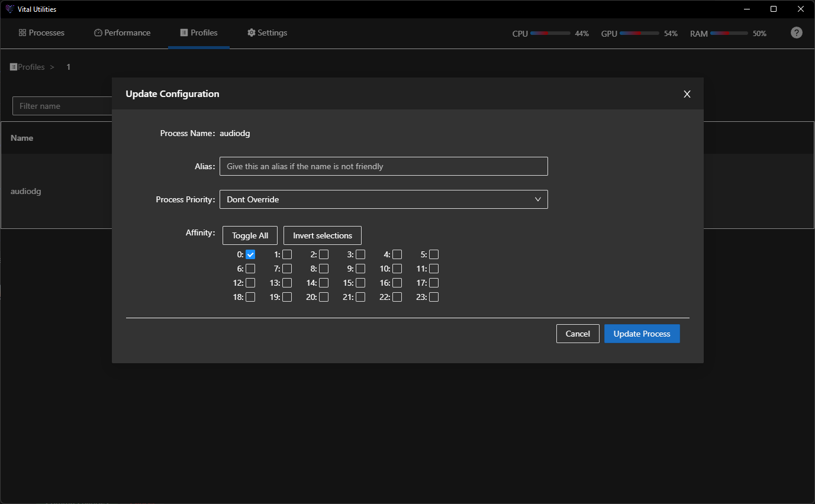The width and height of the screenshot is (815, 504).
Task: Click the audiodg row in profile table
Action: pyautogui.click(x=57, y=191)
